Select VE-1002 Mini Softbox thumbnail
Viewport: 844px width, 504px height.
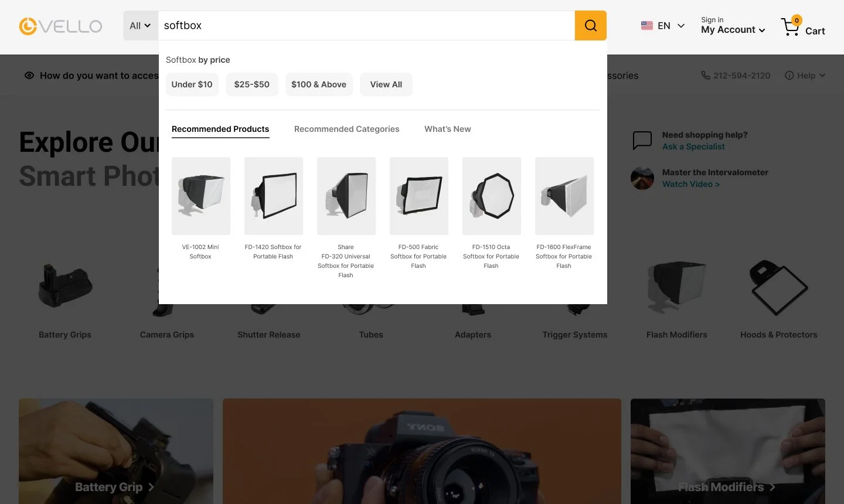pyautogui.click(x=201, y=196)
